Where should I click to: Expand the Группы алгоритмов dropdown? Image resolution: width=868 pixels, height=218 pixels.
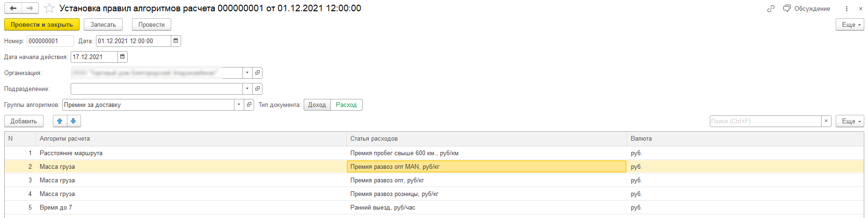(x=239, y=105)
